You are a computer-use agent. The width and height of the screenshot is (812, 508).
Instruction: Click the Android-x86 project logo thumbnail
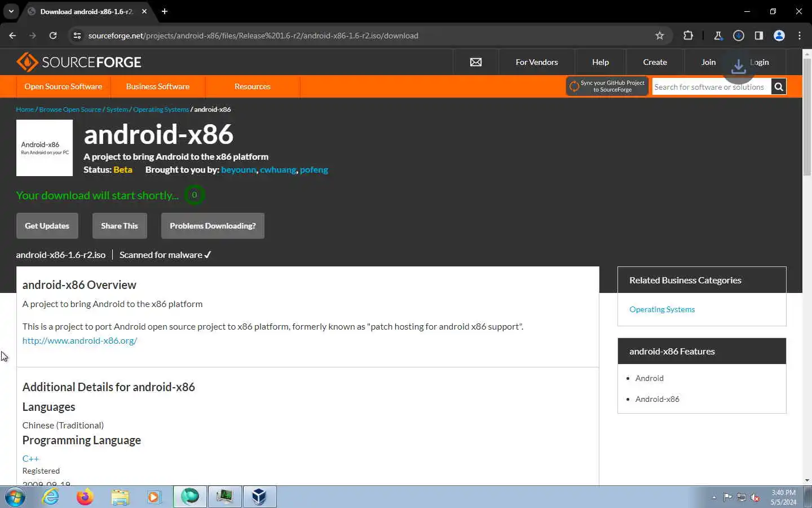(45, 148)
